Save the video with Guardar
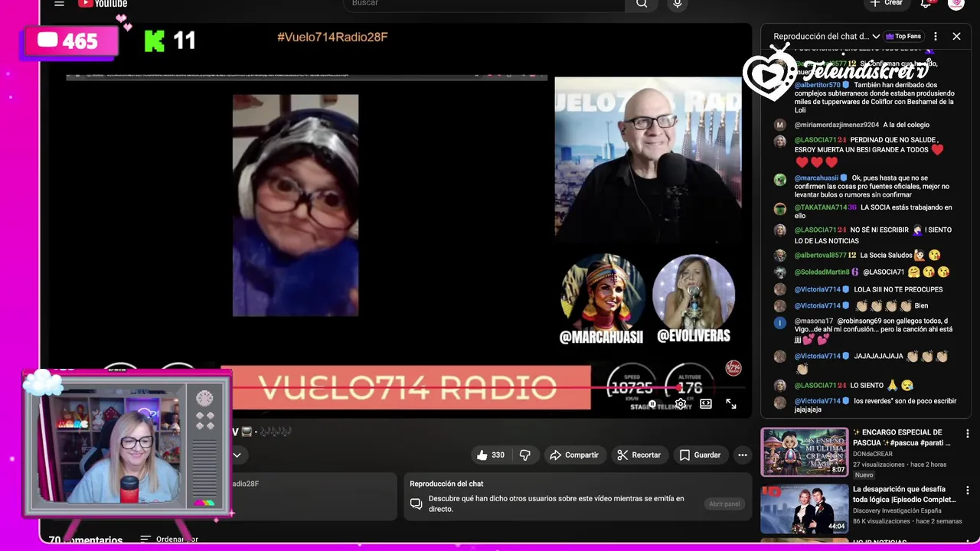This screenshot has width=980, height=551. click(700, 455)
